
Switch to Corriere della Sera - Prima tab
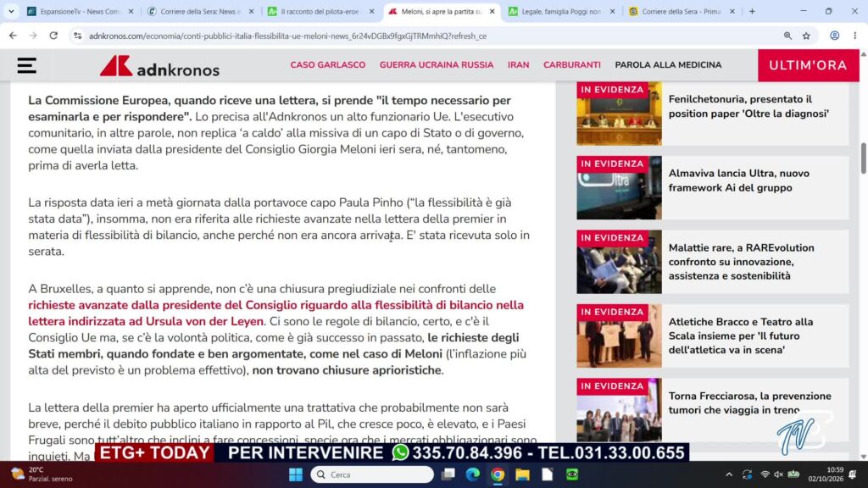point(682,11)
